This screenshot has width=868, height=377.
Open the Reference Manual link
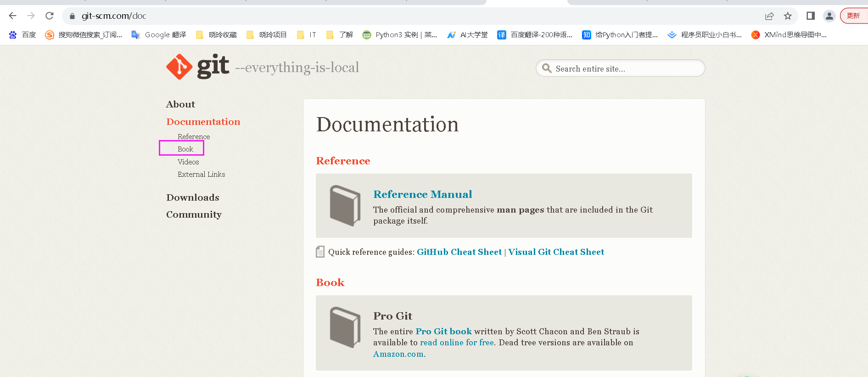[423, 194]
